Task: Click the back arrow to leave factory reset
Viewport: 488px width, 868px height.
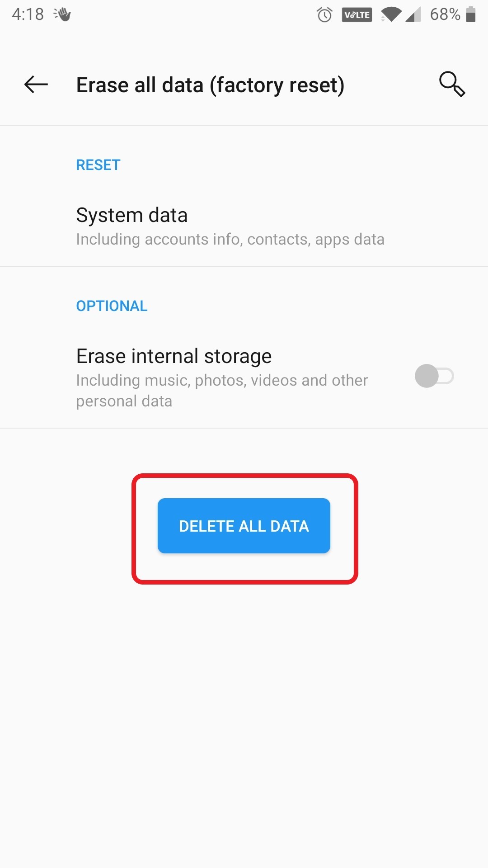Action: 36,85
